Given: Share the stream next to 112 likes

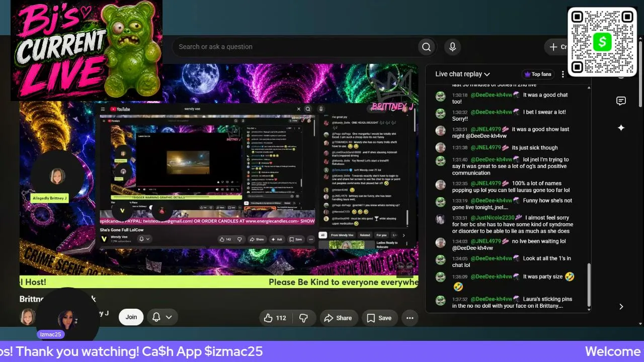Looking at the screenshot, I should point(338,318).
